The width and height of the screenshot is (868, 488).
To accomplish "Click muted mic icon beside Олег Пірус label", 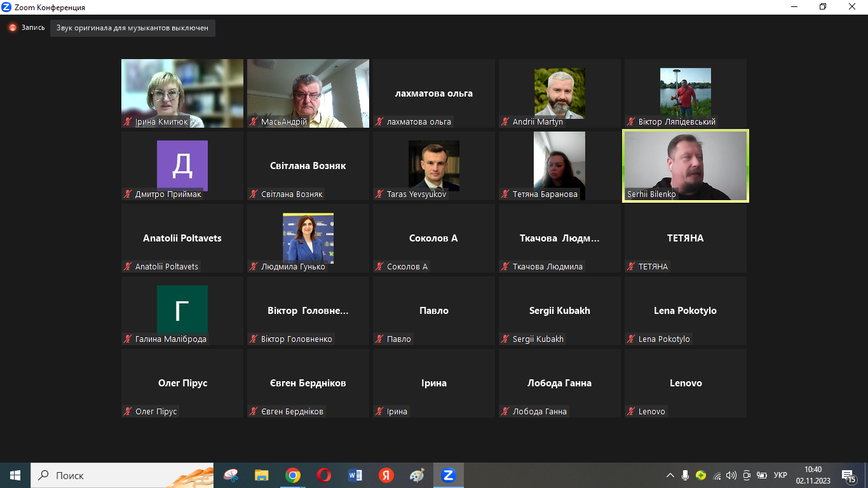I will 128,412.
